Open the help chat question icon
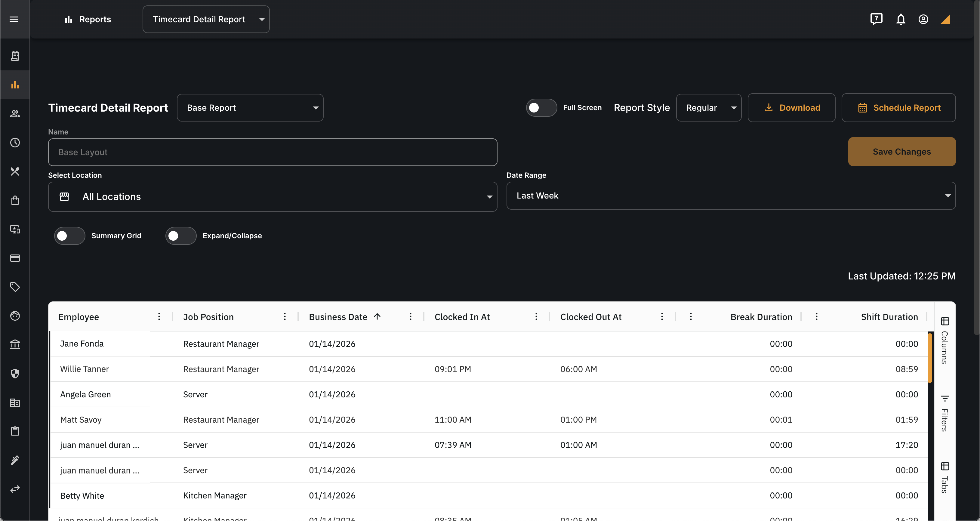 (876, 19)
